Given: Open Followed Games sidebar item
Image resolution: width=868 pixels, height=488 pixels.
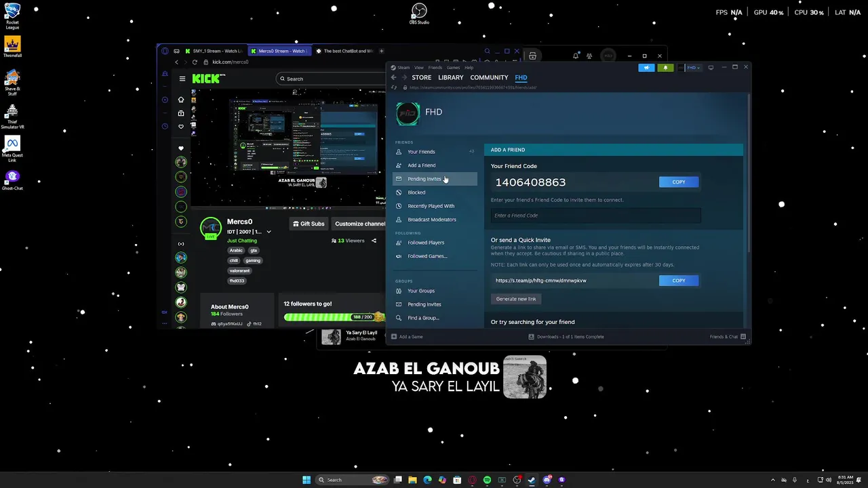Looking at the screenshot, I should pyautogui.click(x=435, y=256).
